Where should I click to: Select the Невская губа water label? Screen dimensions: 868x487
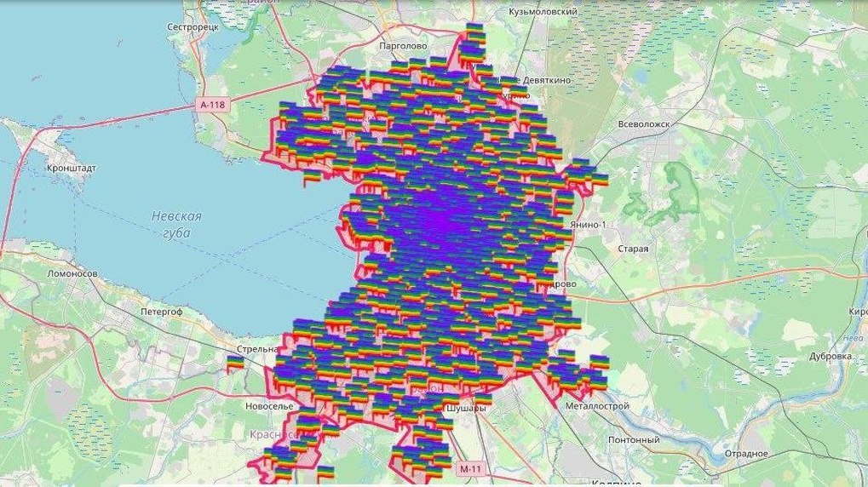(176, 224)
